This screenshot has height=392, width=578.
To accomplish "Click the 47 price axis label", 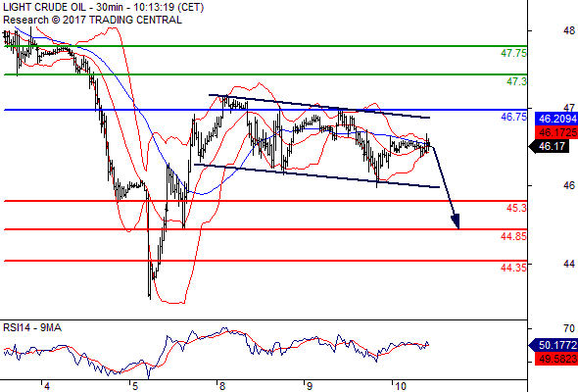I will (x=569, y=108).
